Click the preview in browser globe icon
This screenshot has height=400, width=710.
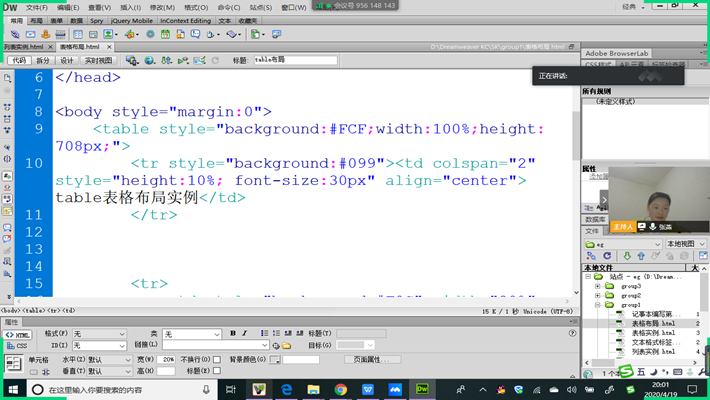(x=149, y=61)
